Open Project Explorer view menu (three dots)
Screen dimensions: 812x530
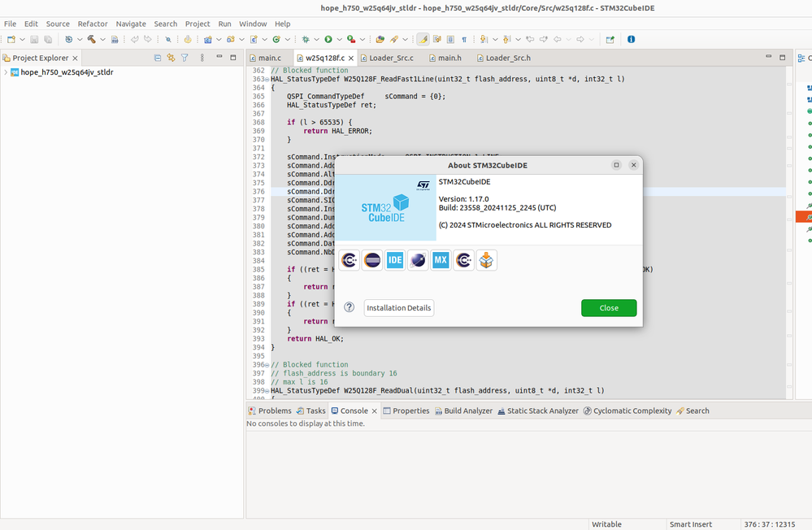coord(202,58)
